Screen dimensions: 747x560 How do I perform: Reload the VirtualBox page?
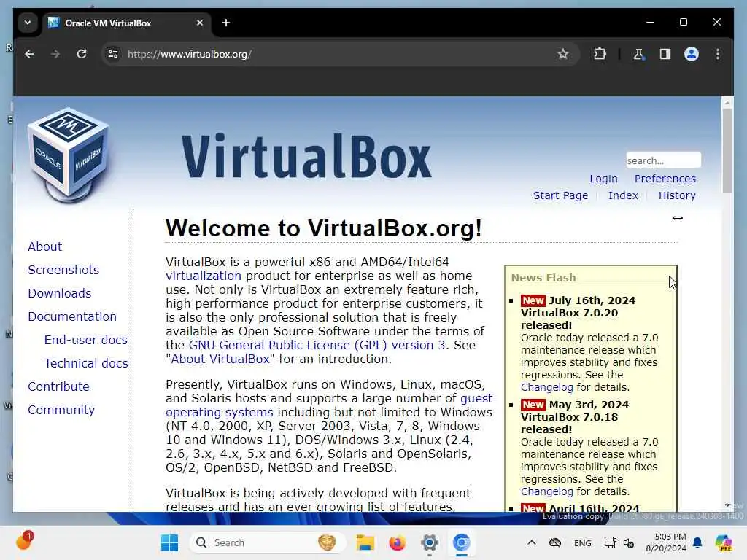(x=82, y=54)
